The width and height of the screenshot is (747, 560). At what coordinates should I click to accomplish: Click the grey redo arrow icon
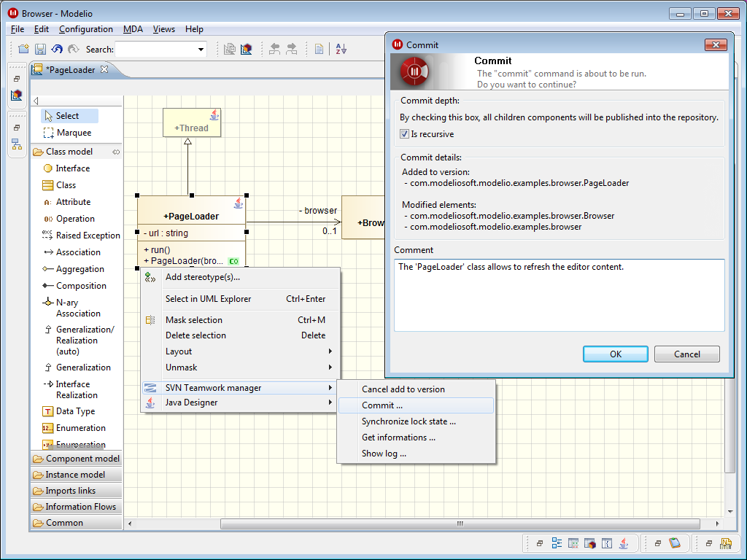[x=74, y=49]
